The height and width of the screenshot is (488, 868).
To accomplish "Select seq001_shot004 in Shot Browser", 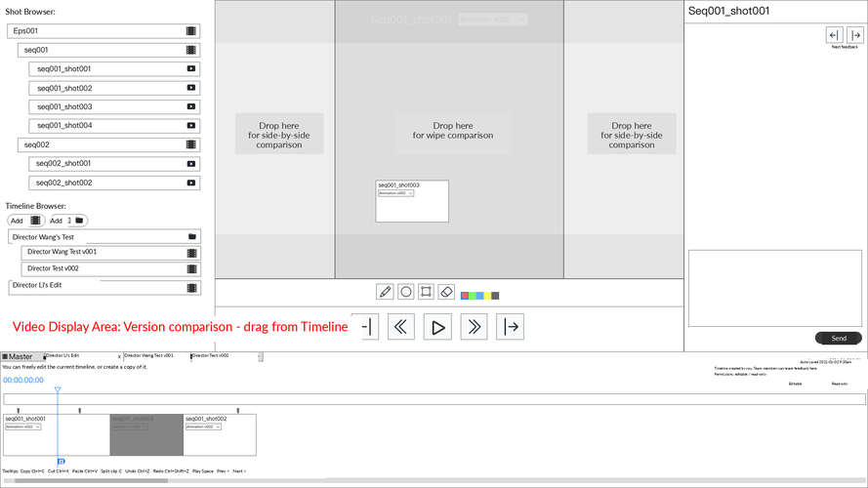I will 114,126.
